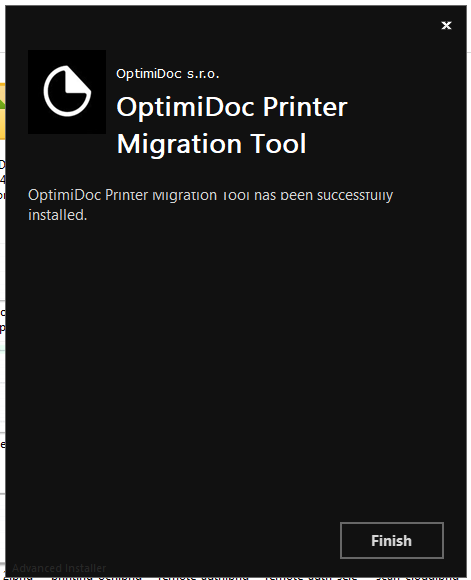The image size is (471, 580).
Task: Click the word been in the success message
Action: [296, 195]
